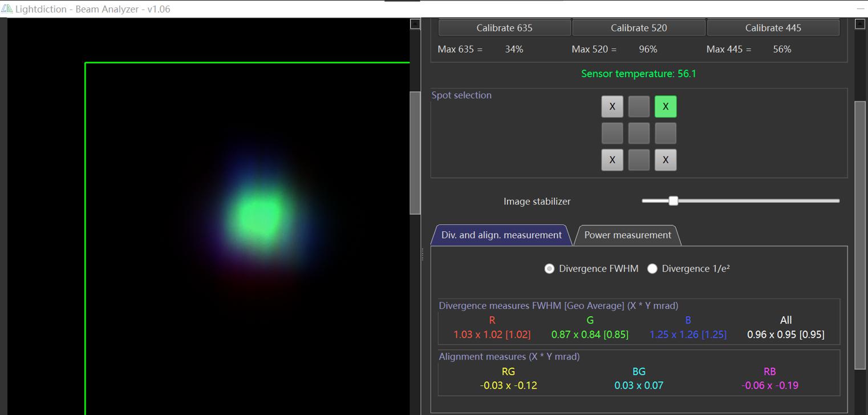Click the blue value "1.25 x 1.26 [1.25]"
The width and height of the screenshot is (868, 415).
pyautogui.click(x=688, y=335)
